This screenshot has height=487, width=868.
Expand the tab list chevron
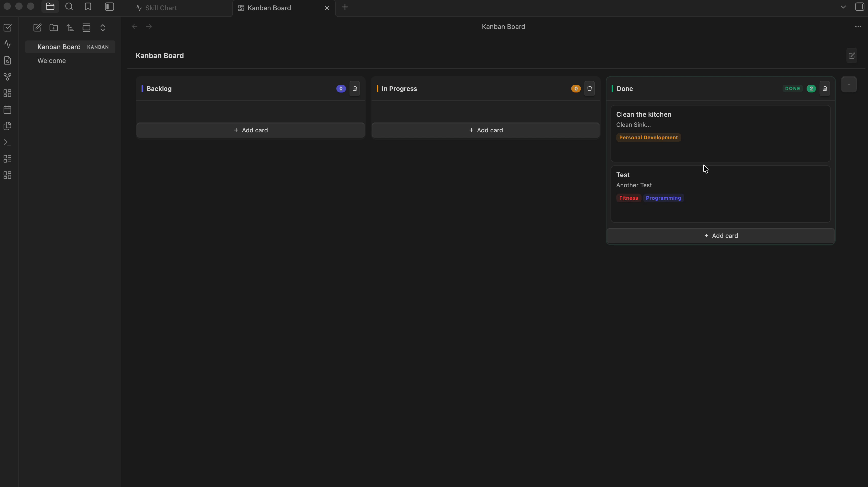(x=843, y=7)
